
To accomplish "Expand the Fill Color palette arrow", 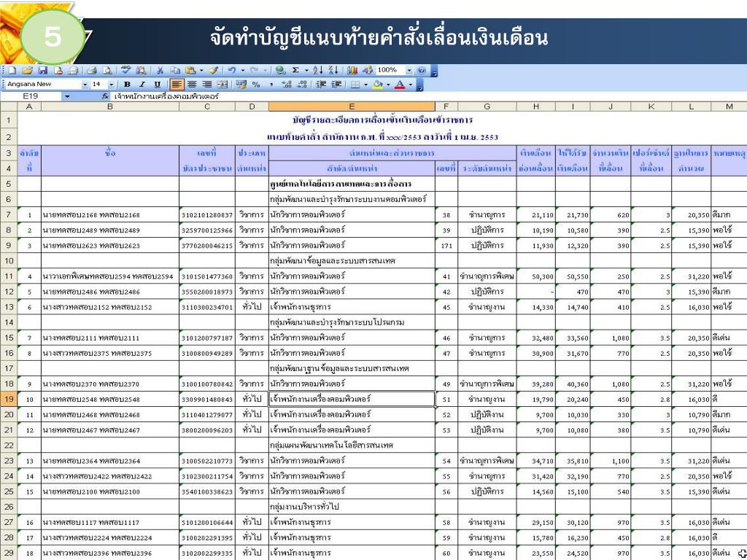I will [388, 85].
